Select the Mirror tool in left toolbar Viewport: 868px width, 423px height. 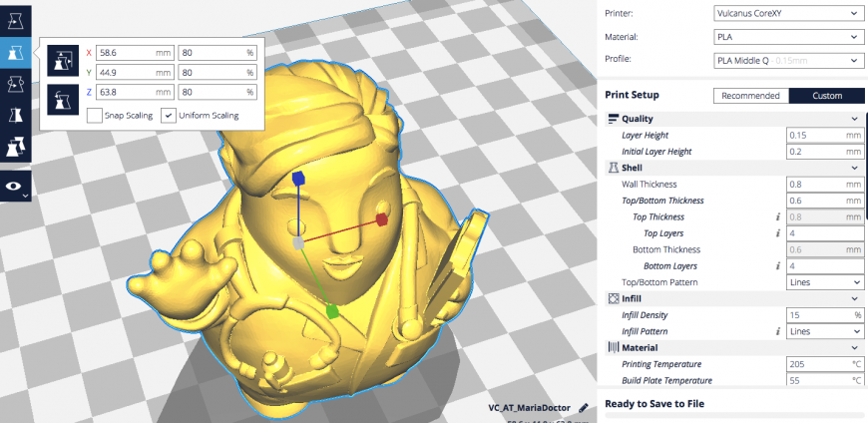pos(15,116)
